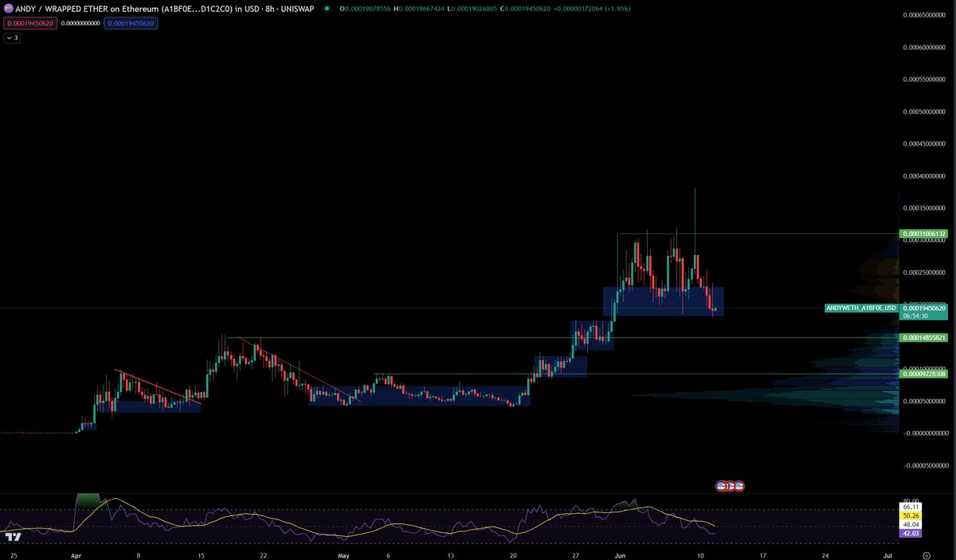This screenshot has width=956, height=560.
Task: Click the bar countdown timer 06:54:30
Action: [x=914, y=316]
